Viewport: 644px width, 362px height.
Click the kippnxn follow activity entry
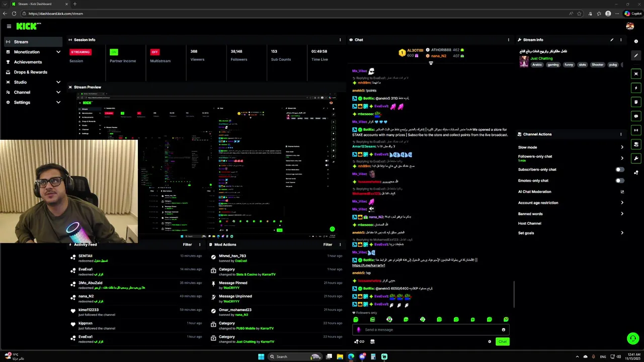tap(136, 326)
